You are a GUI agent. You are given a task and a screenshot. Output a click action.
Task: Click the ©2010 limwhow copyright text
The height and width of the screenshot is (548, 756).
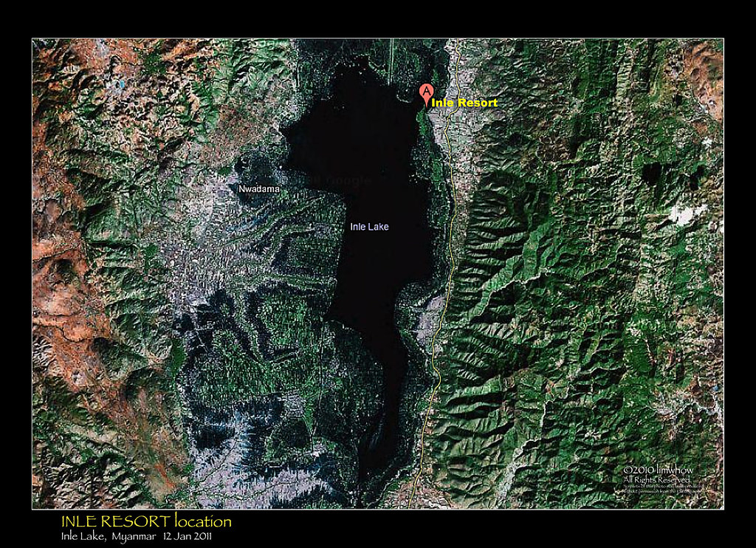659,470
